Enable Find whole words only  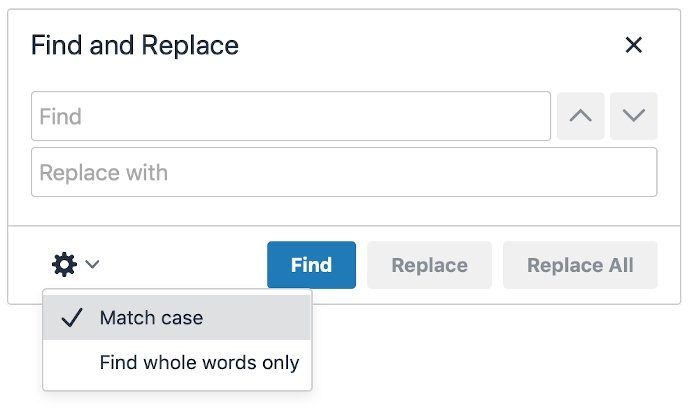(199, 363)
